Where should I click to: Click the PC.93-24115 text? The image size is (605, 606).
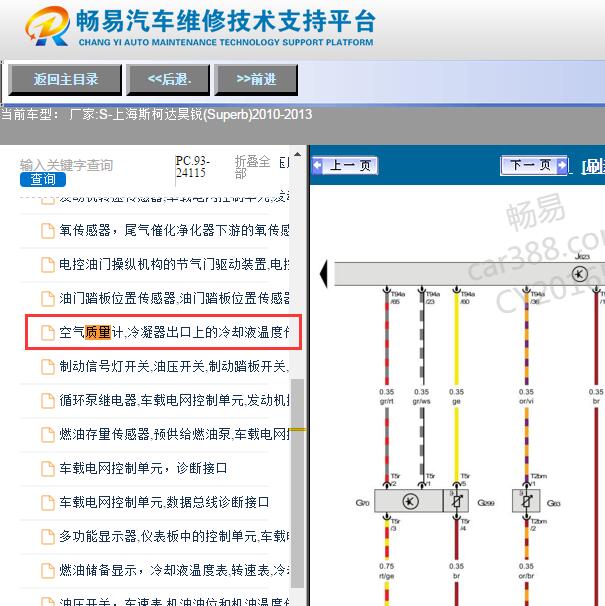(192, 167)
